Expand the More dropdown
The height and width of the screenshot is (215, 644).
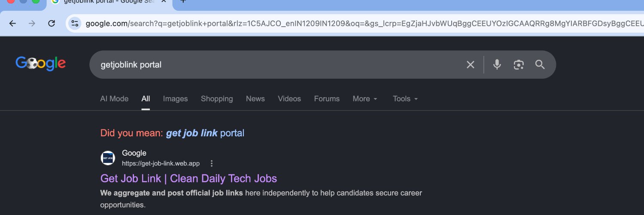click(365, 99)
